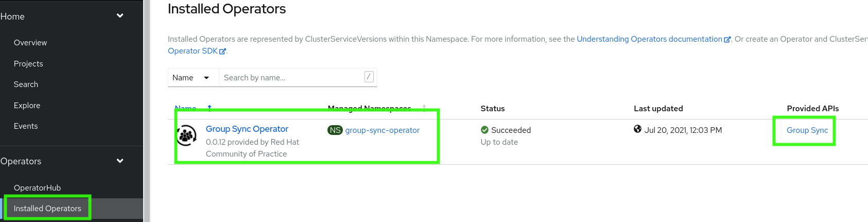Click the Succeeded status text
The width and height of the screenshot is (868, 222).
(511, 130)
